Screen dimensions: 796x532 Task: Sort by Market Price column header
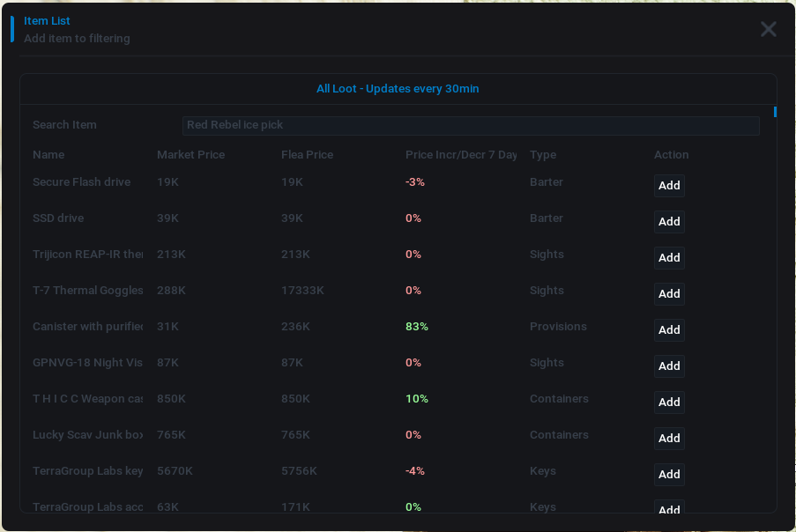point(190,155)
